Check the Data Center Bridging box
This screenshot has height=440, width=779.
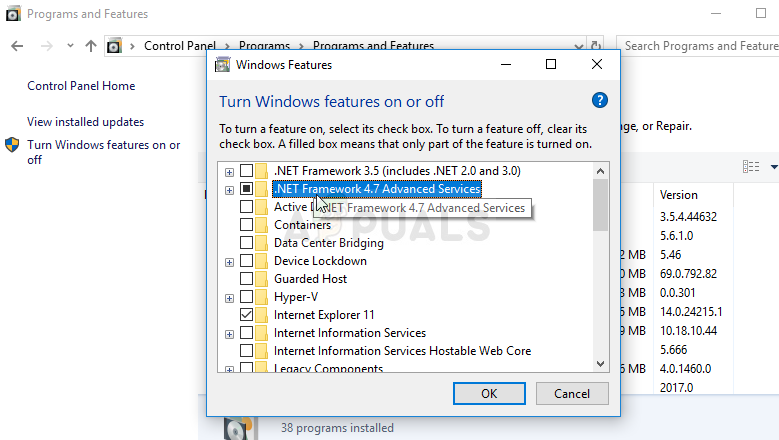tap(246, 243)
